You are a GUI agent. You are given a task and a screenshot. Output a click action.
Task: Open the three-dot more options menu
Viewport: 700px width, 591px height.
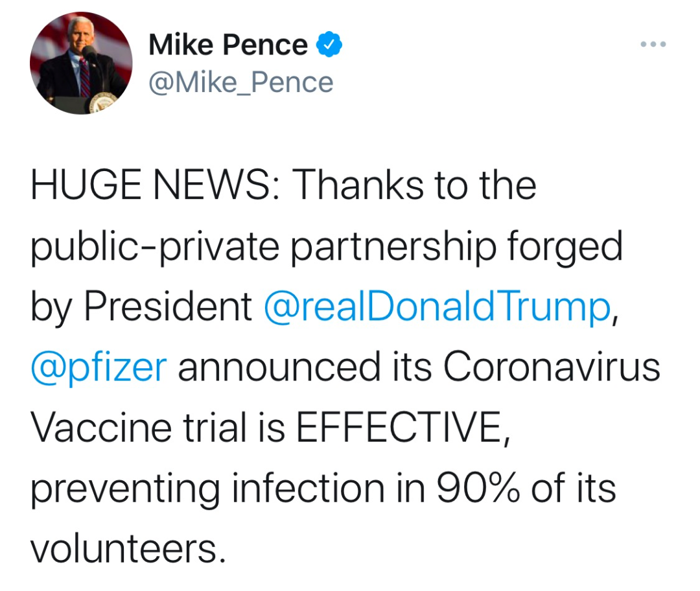click(x=653, y=44)
